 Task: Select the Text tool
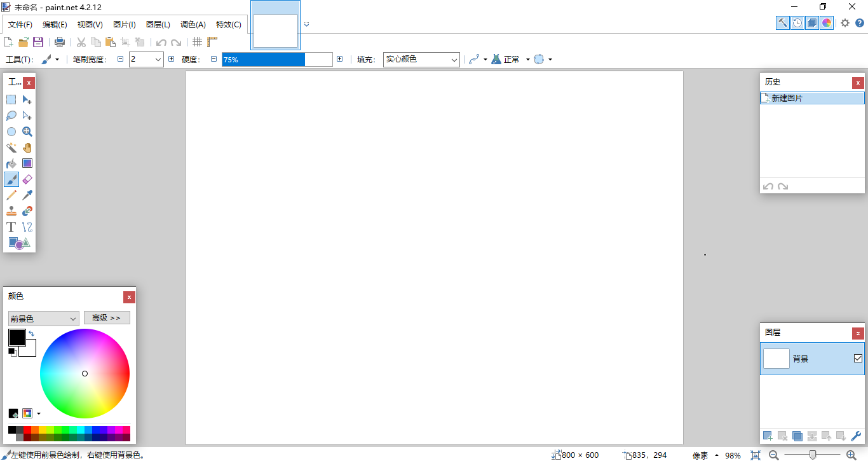pos(11,227)
